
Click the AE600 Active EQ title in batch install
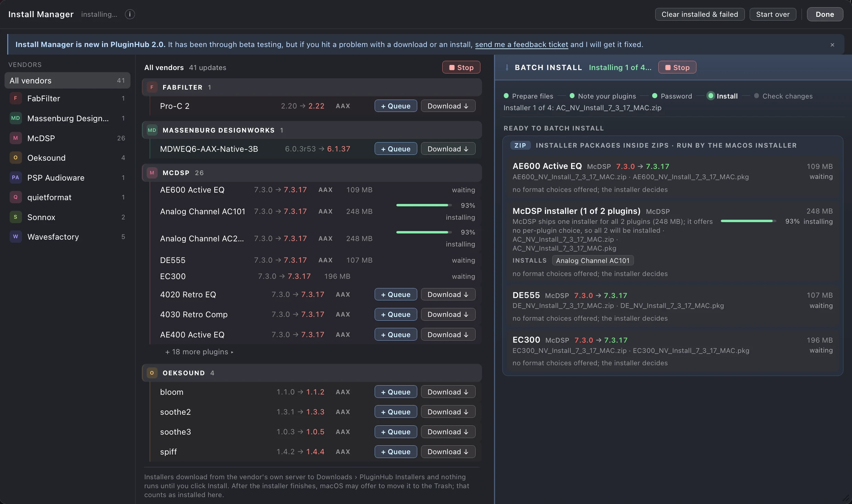coord(547,166)
